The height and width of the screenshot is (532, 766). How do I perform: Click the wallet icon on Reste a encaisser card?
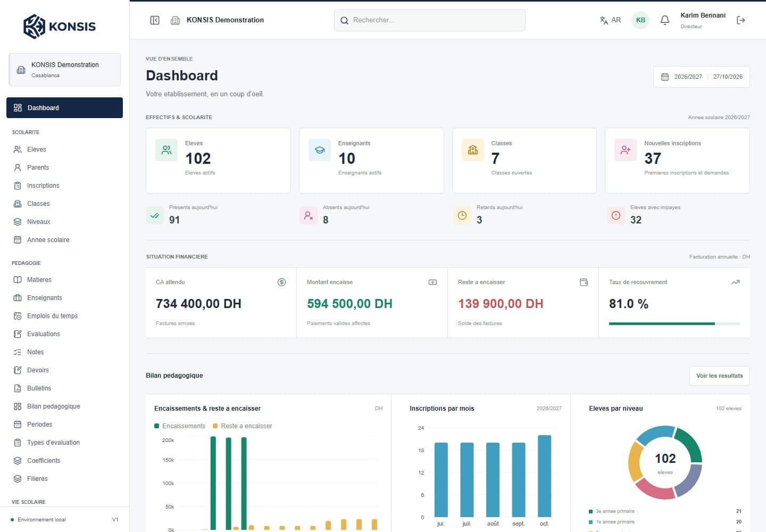pyautogui.click(x=584, y=282)
